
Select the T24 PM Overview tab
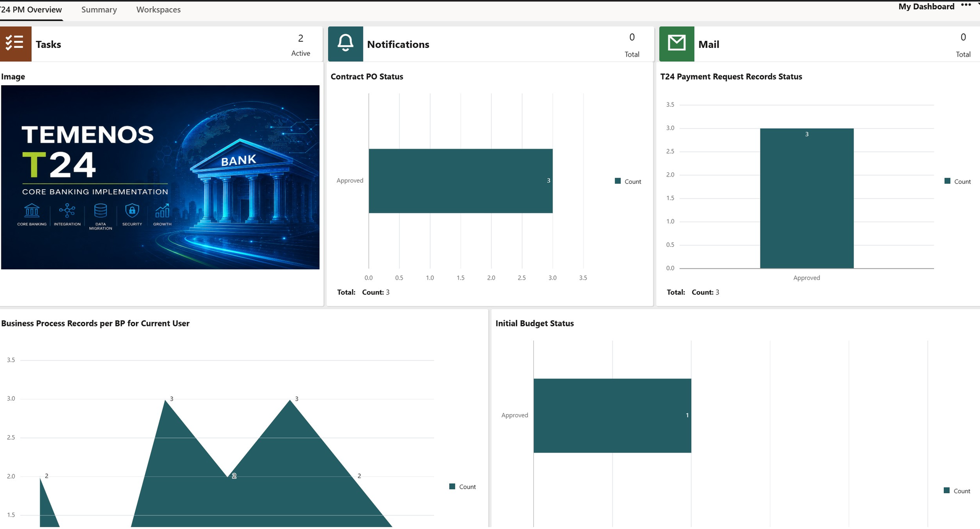click(31, 10)
